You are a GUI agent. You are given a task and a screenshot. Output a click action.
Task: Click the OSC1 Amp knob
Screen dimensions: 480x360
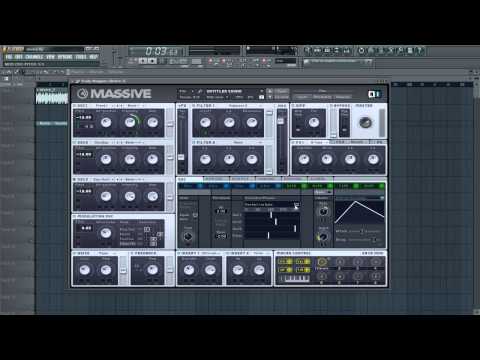pos(153,122)
